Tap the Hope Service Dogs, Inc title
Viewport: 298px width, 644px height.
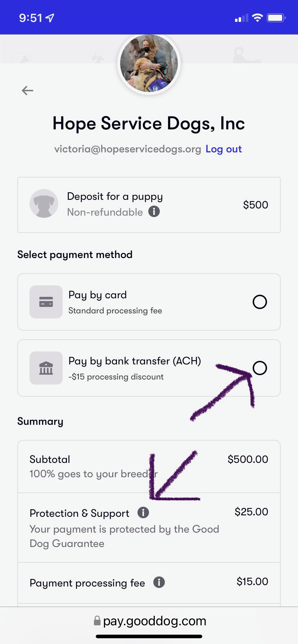pos(149,123)
